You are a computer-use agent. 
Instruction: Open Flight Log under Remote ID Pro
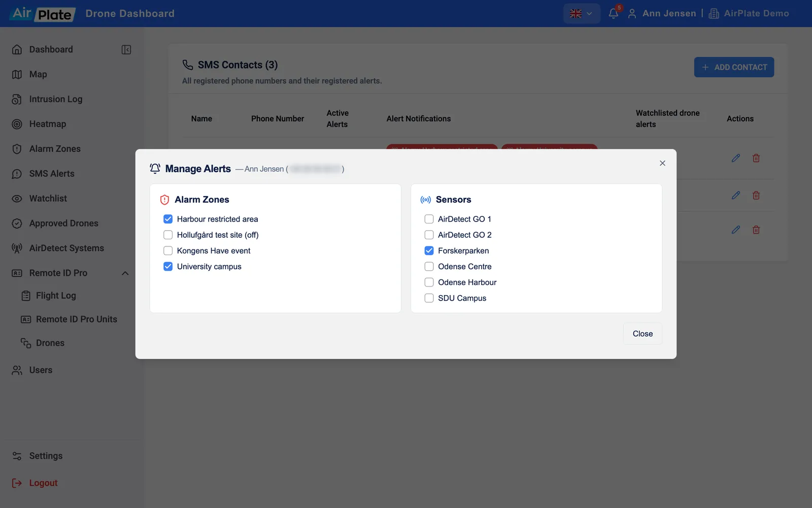click(48, 296)
